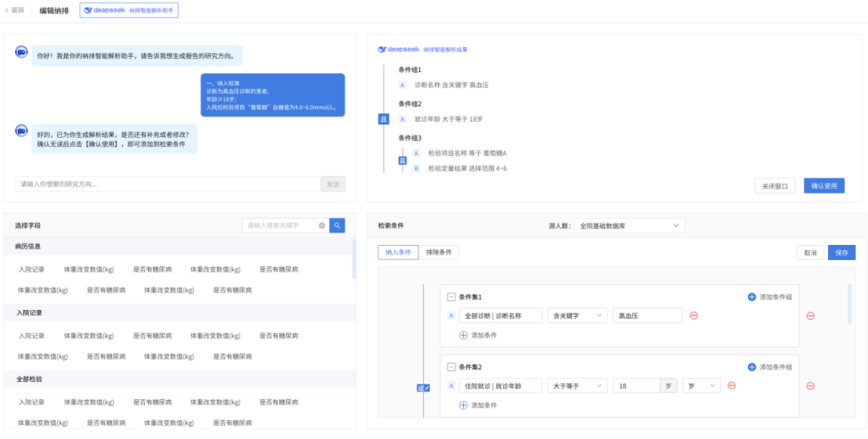Click the 确认使用 button
868x439 pixels.
click(823, 186)
